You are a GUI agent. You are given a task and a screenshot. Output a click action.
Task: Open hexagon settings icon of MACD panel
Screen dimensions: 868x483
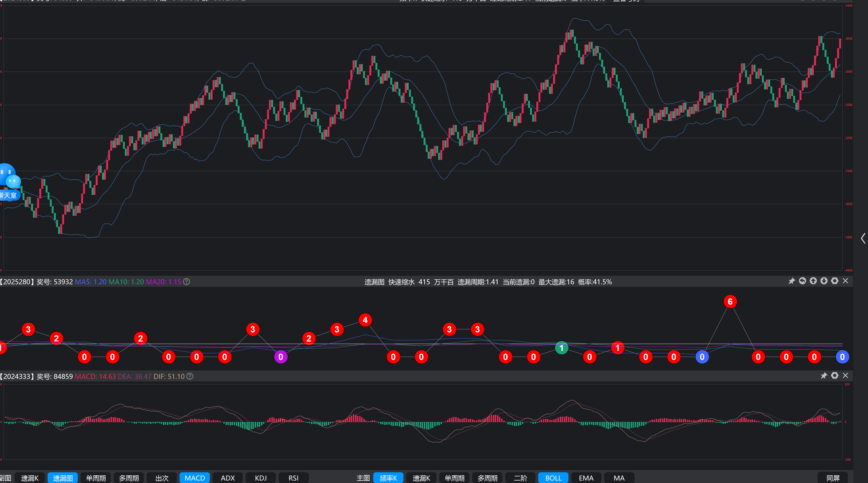tap(835, 376)
